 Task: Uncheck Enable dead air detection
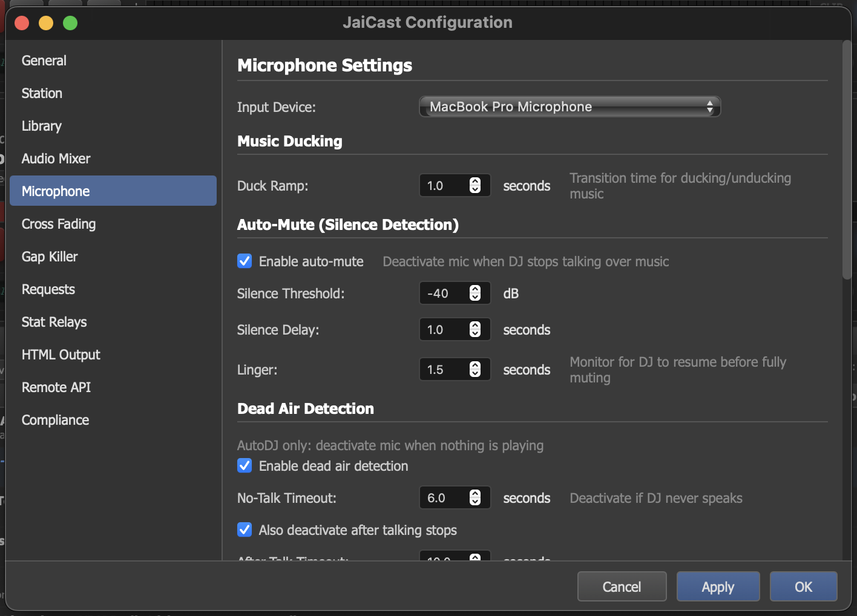pyautogui.click(x=245, y=465)
